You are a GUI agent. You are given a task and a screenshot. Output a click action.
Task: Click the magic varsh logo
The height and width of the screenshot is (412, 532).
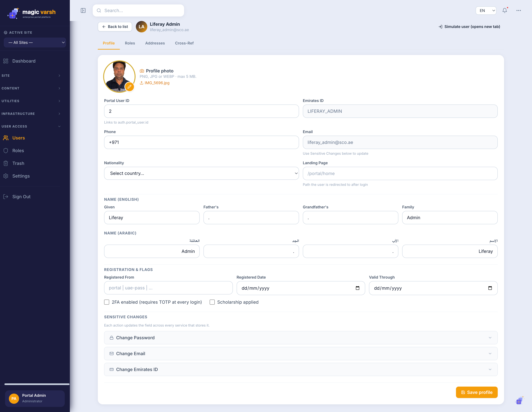pyautogui.click(x=32, y=13)
